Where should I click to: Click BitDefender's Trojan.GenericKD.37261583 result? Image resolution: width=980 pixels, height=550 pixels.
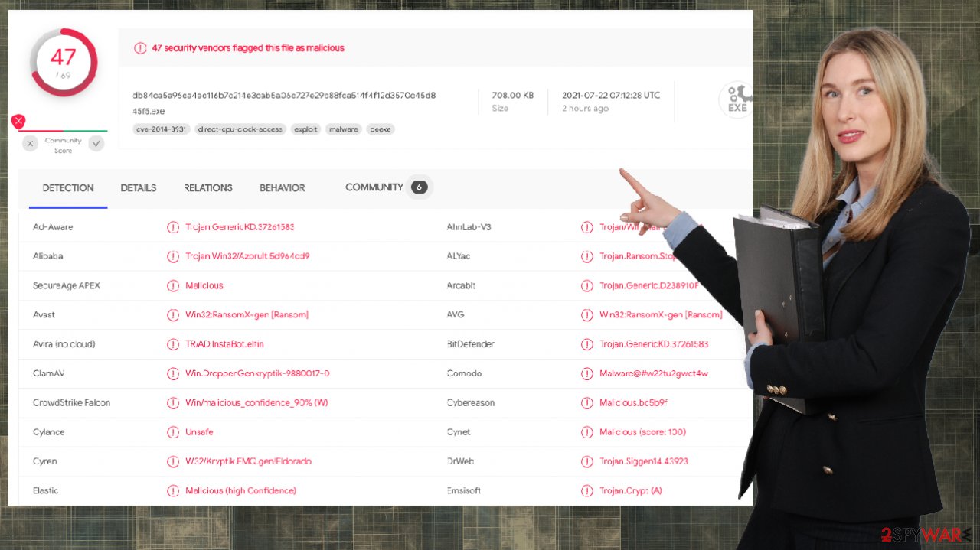654,344
